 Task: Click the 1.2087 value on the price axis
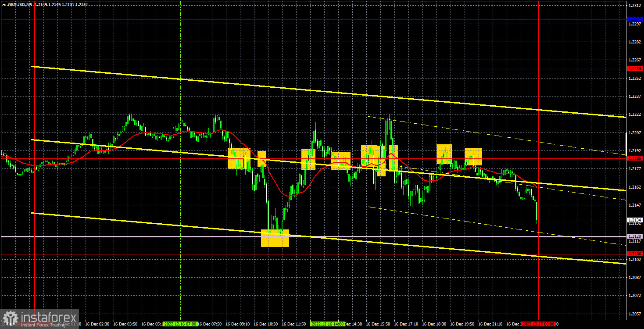point(634,277)
